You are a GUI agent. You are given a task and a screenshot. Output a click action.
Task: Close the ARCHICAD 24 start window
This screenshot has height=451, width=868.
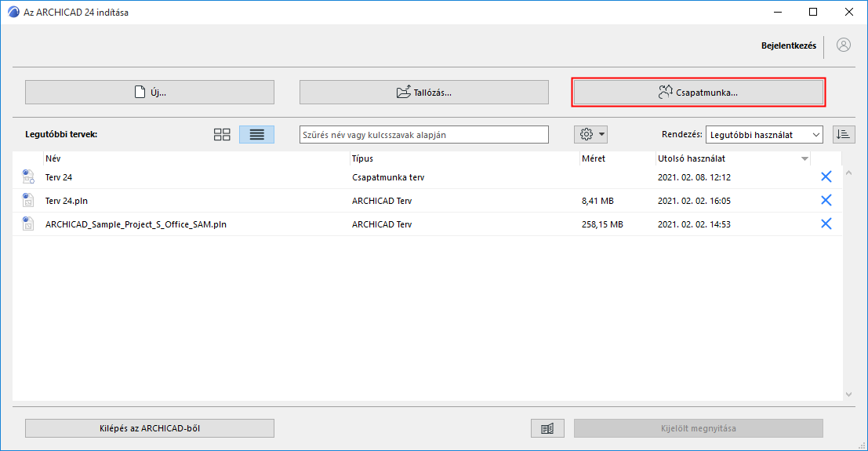point(848,12)
